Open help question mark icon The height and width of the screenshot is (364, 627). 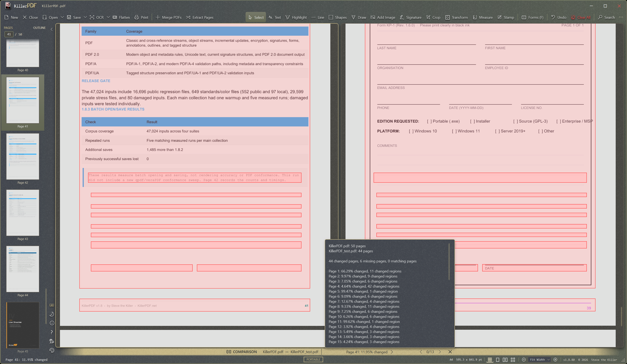[x=52, y=332]
